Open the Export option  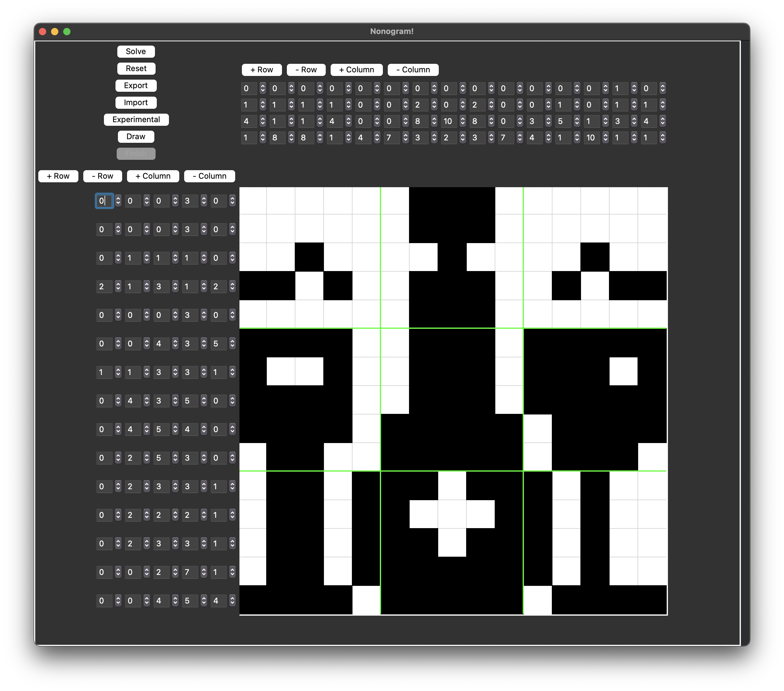coord(136,85)
